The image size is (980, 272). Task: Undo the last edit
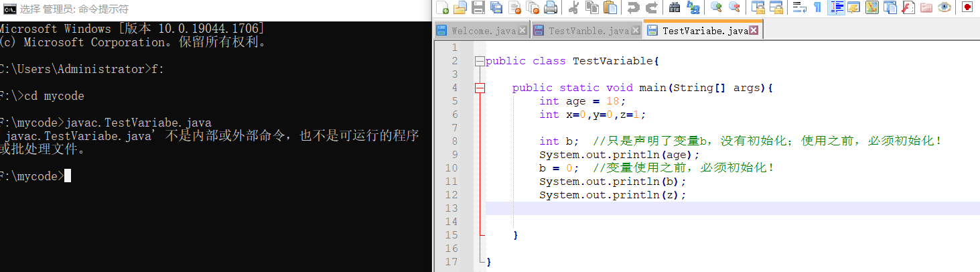click(x=633, y=7)
